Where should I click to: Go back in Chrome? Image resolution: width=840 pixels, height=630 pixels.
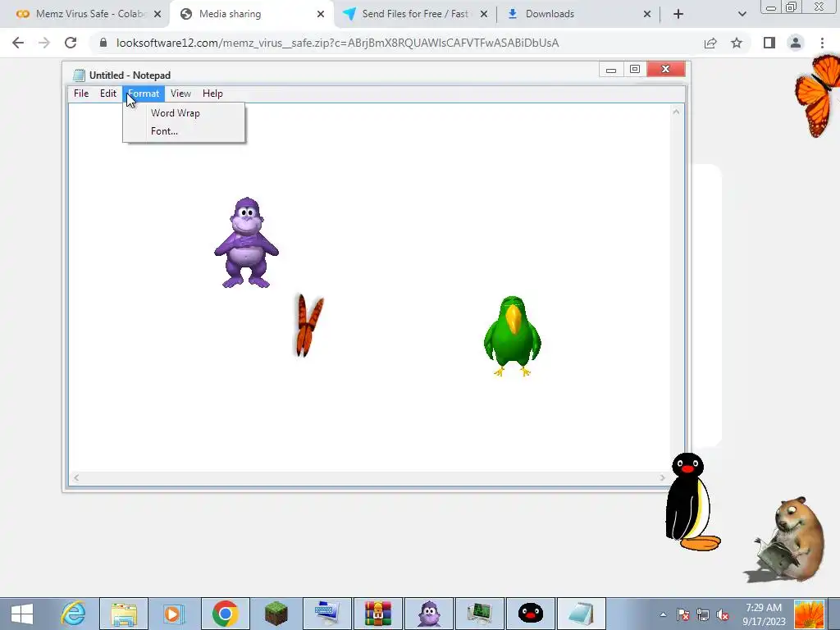(x=18, y=43)
